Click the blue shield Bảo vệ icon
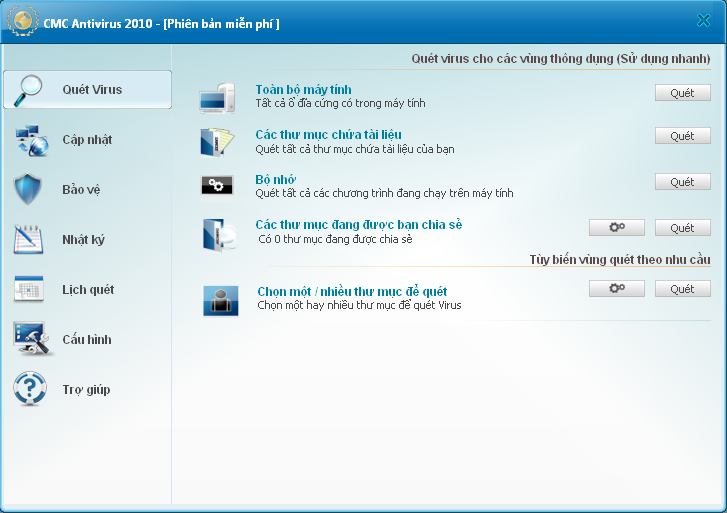The width and height of the screenshot is (727, 513). tap(28, 189)
